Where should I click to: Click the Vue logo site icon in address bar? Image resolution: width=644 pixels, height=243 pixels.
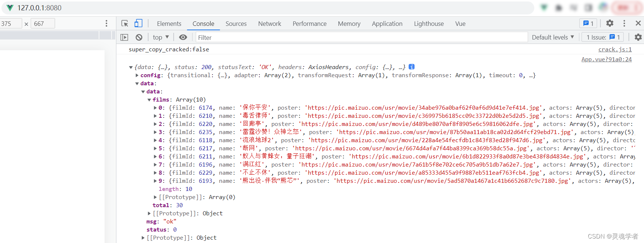pyautogui.click(x=10, y=8)
